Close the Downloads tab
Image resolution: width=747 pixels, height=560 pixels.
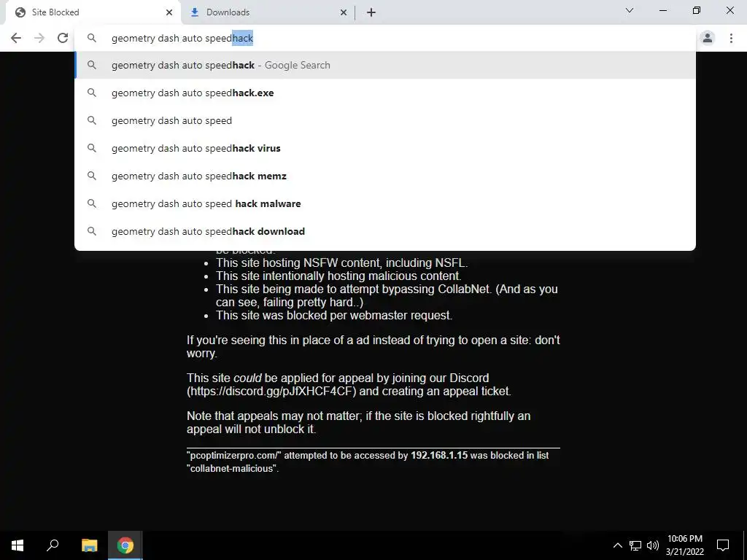pos(344,12)
